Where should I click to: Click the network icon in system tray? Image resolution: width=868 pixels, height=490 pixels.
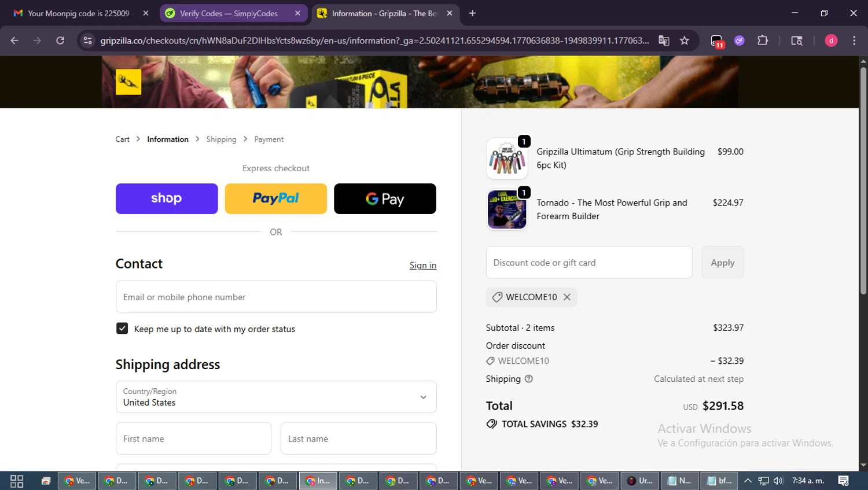(764, 481)
